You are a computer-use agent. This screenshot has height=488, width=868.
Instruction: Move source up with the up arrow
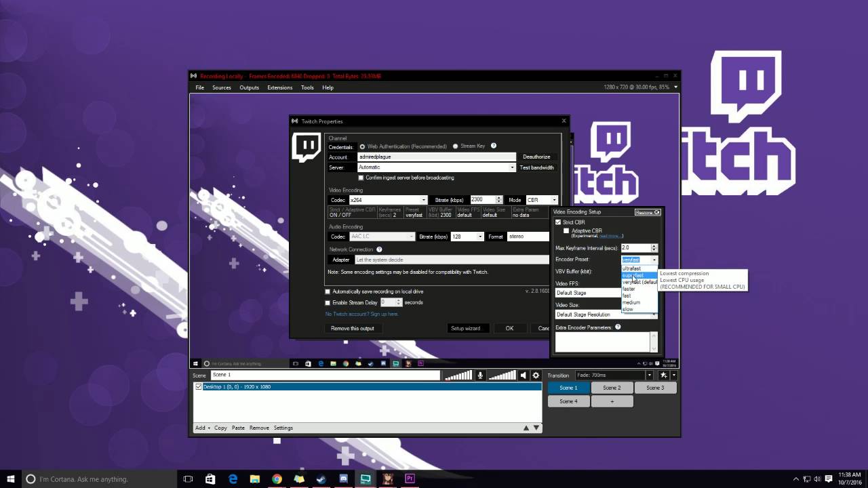click(526, 428)
